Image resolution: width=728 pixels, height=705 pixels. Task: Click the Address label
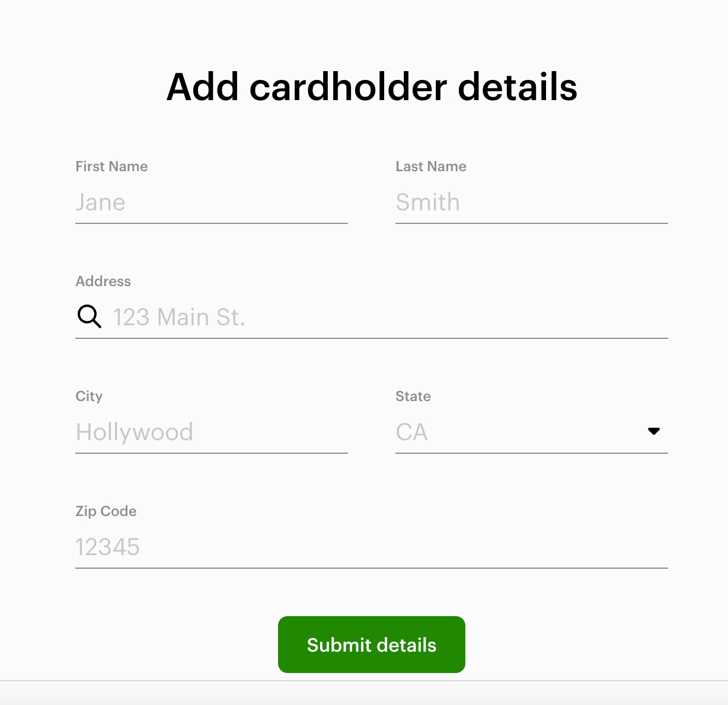pyautogui.click(x=103, y=281)
